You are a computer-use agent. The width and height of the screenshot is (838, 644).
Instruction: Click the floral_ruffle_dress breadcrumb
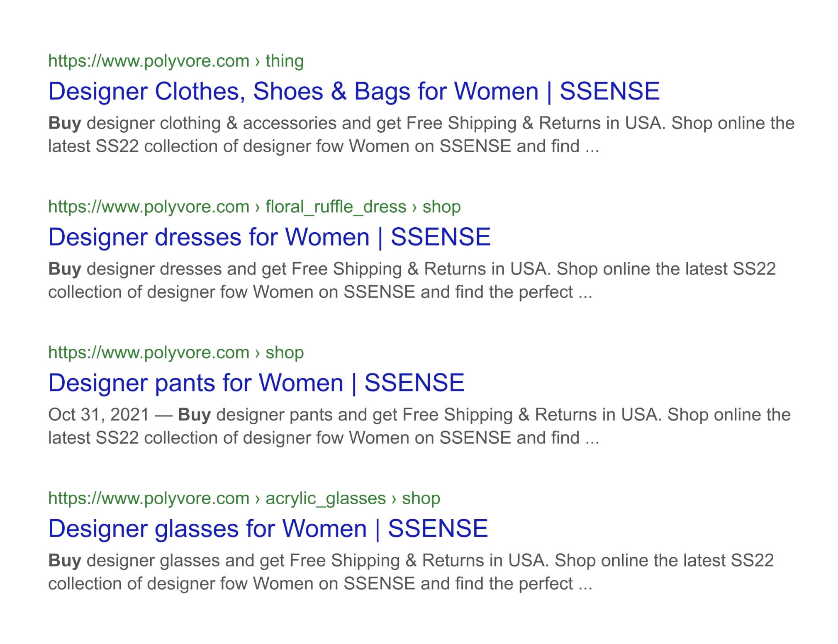(x=334, y=207)
